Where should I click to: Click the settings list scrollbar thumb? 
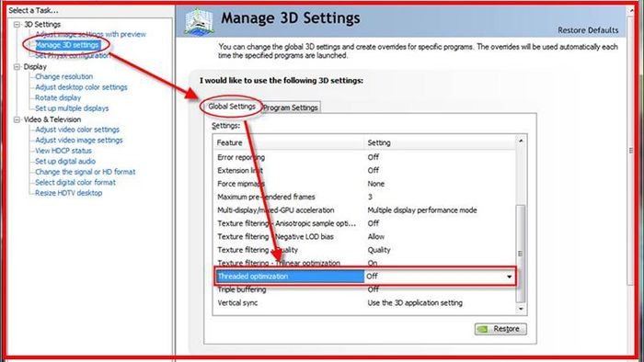(x=521, y=254)
